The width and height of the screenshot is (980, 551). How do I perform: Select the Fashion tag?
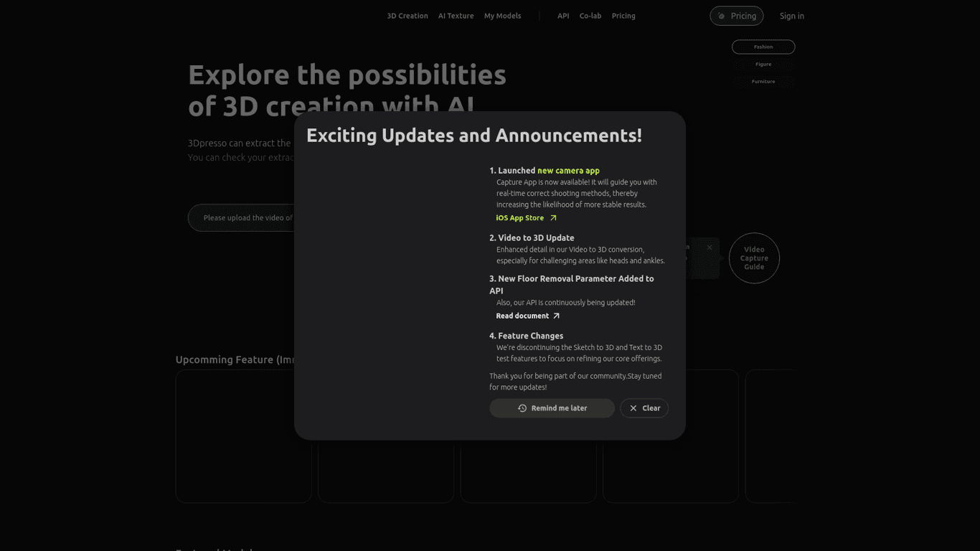[763, 47]
